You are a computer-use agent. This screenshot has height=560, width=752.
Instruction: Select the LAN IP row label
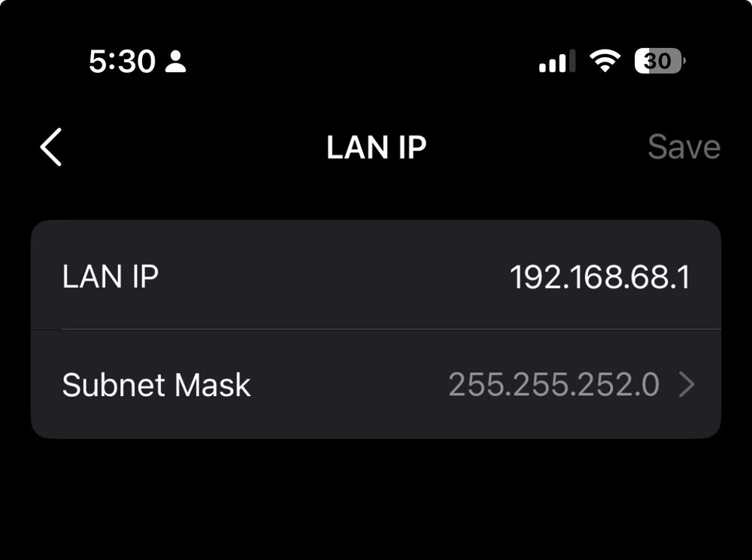tap(111, 277)
